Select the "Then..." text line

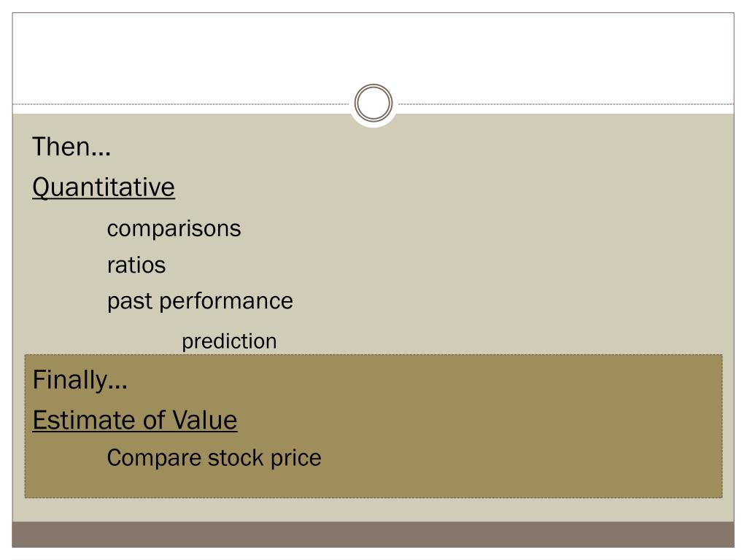coord(71,147)
